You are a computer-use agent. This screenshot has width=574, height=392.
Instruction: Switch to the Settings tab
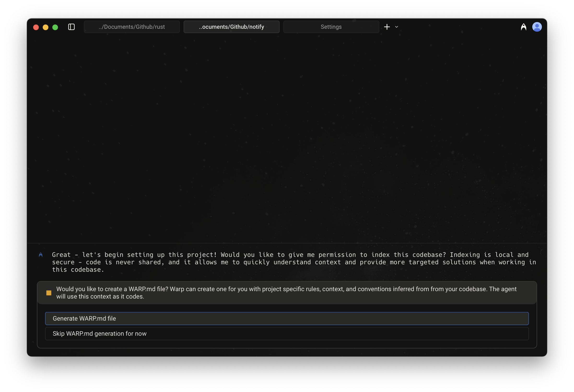[x=331, y=27]
